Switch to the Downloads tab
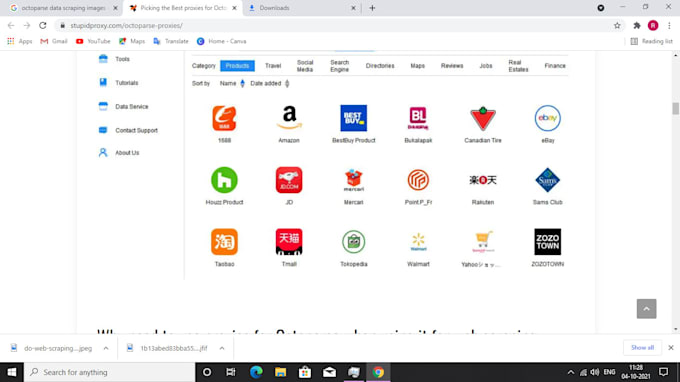The image size is (680, 382). point(302,8)
